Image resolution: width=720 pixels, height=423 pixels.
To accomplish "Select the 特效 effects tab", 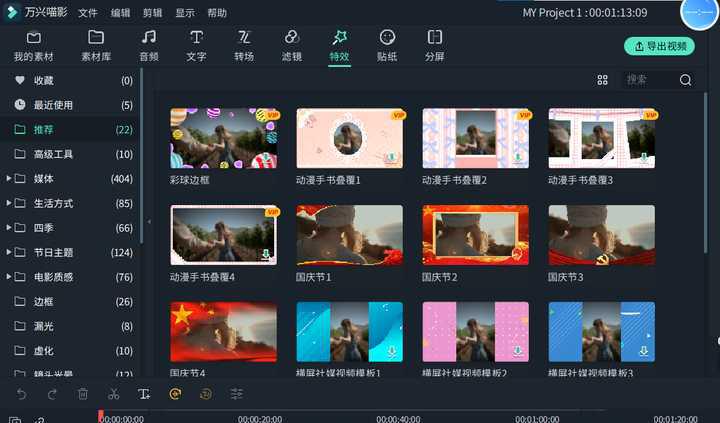I will (x=339, y=46).
